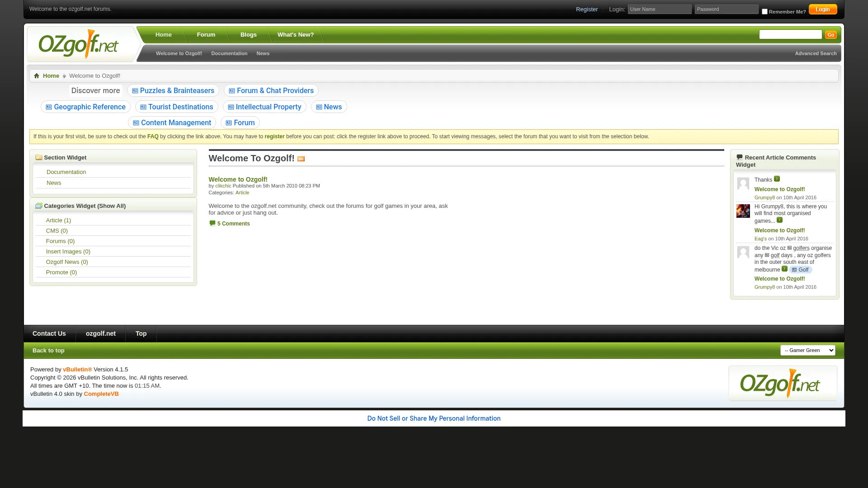The image size is (868, 488).
Task: Click the Categories Widget icon
Action: 39,206
